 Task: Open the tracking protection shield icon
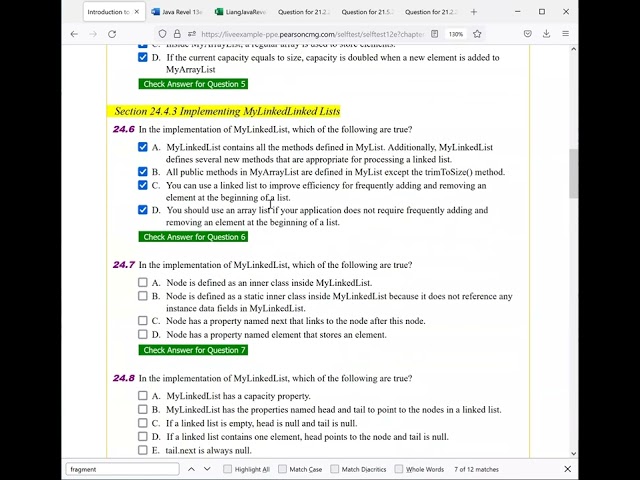tap(162, 34)
